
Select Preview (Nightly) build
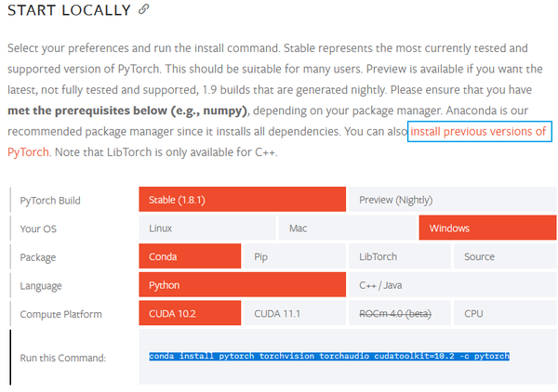452,200
